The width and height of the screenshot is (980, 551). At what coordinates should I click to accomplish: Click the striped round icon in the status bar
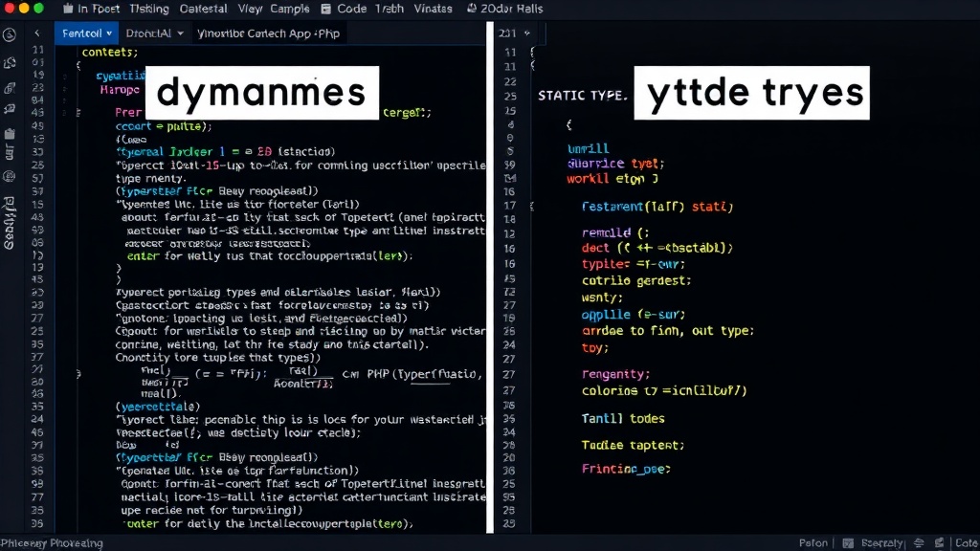[x=919, y=543]
